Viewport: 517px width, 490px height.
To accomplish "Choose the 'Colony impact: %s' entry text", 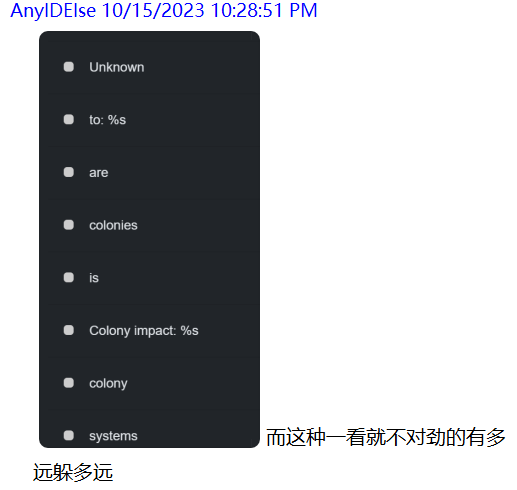I will pyautogui.click(x=144, y=331).
